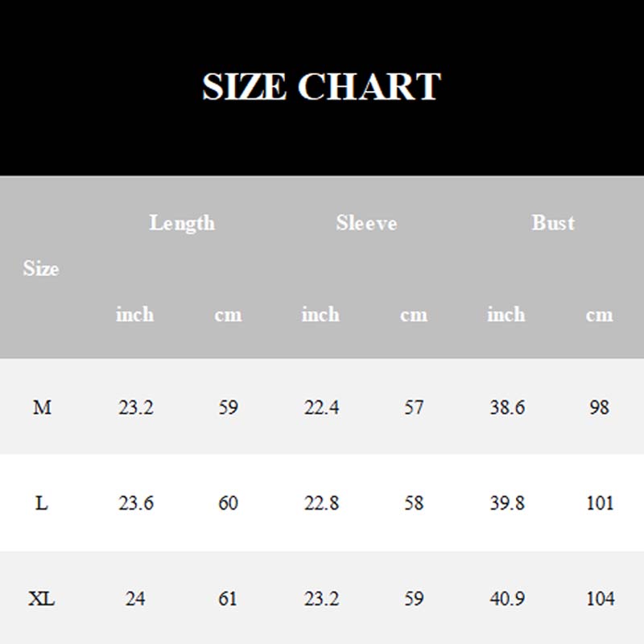Select the Size header label
Image resolution: width=644 pixels, height=644 pixels.
pos(41,268)
